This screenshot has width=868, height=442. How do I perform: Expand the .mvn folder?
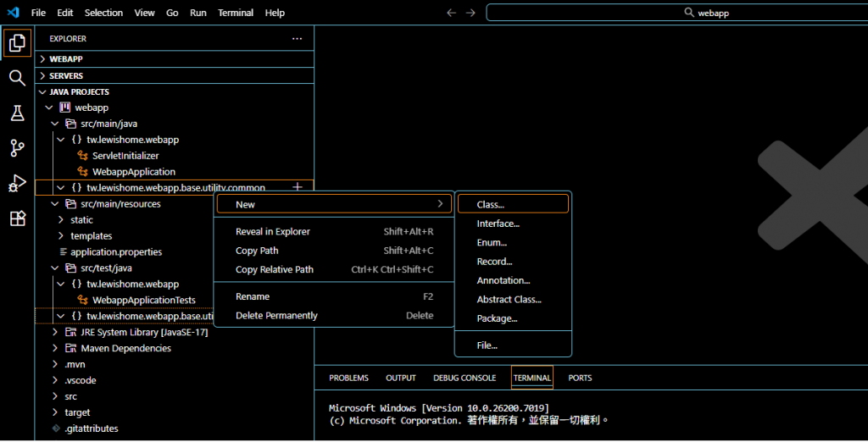coord(55,364)
